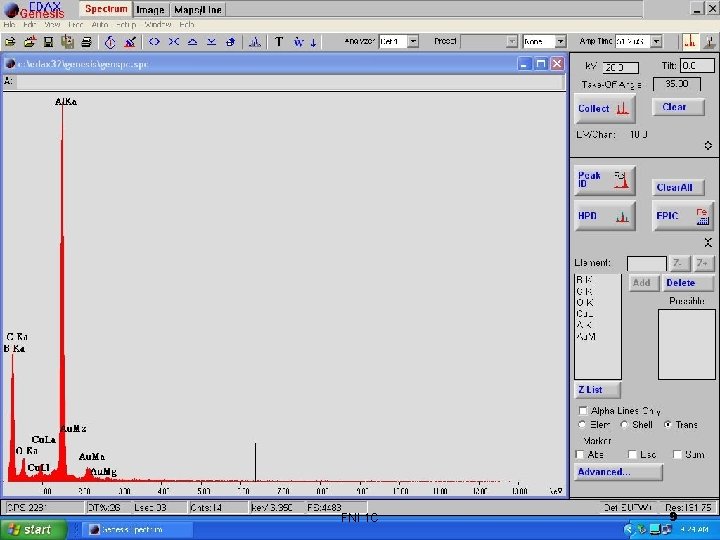The image size is (720, 540).
Task: Select the Trans radio button
Action: pos(667,425)
